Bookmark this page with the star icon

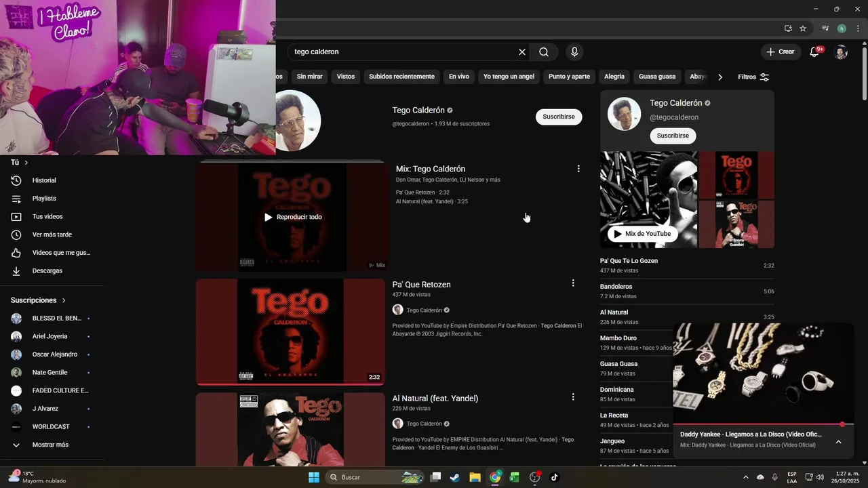click(x=803, y=28)
